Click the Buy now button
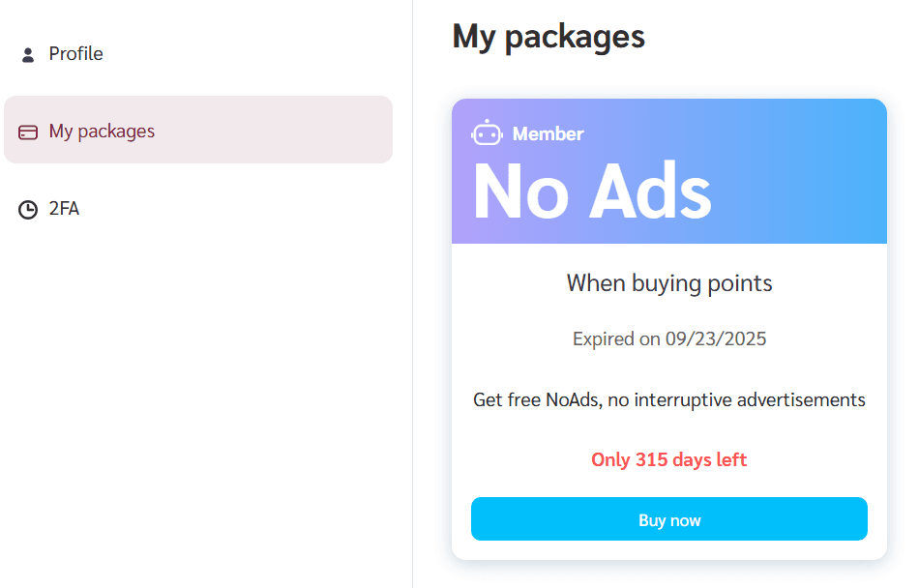 [x=668, y=519]
